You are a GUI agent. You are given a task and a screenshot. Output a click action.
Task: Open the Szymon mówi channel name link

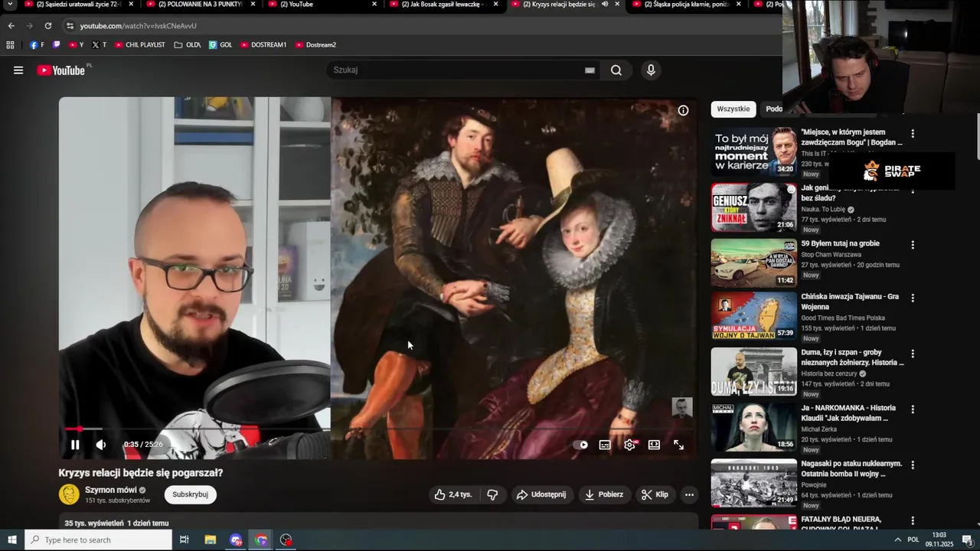[x=111, y=490]
